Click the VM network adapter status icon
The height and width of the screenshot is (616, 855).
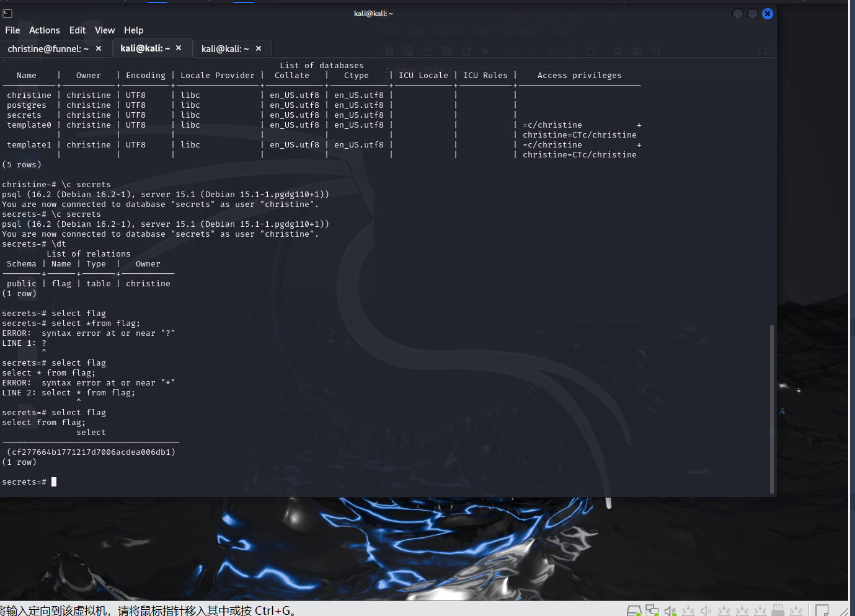pos(652,611)
